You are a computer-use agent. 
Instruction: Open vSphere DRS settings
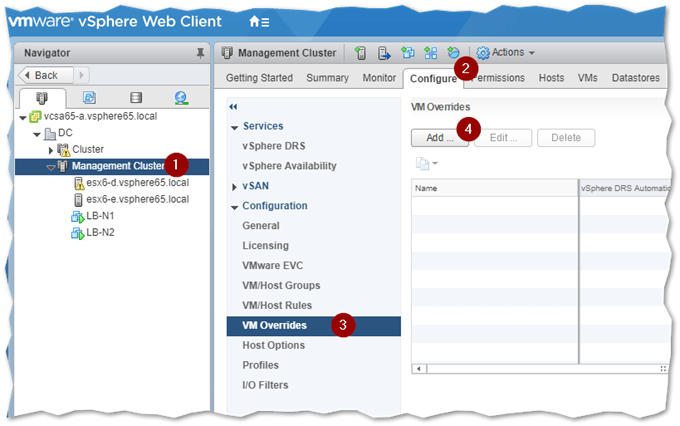(274, 146)
